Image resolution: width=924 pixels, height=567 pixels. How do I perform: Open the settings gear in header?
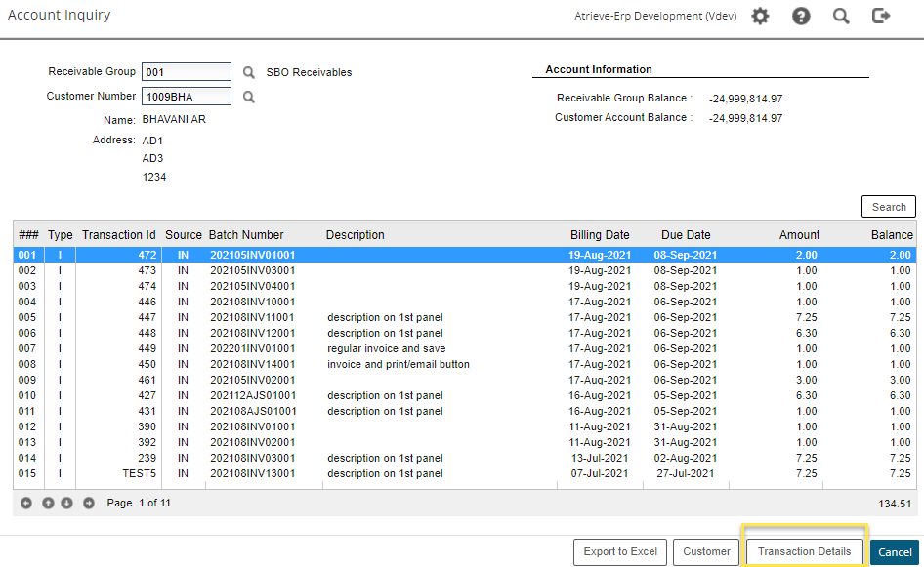click(x=760, y=16)
